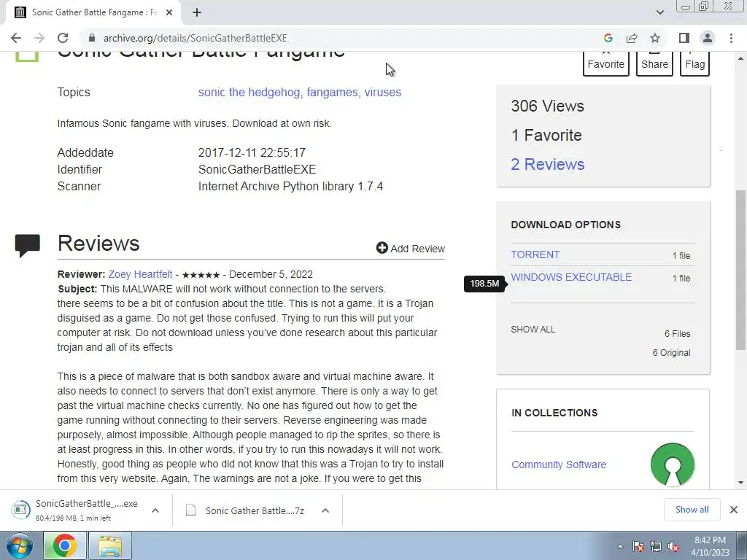Viewport: 747px width, 560px height.
Task: Click Add Review
Action: pos(410,248)
